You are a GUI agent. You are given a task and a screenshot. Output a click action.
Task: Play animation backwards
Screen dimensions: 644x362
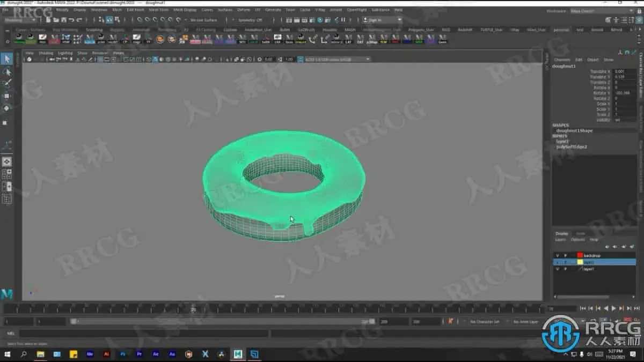pyautogui.click(x=606, y=308)
